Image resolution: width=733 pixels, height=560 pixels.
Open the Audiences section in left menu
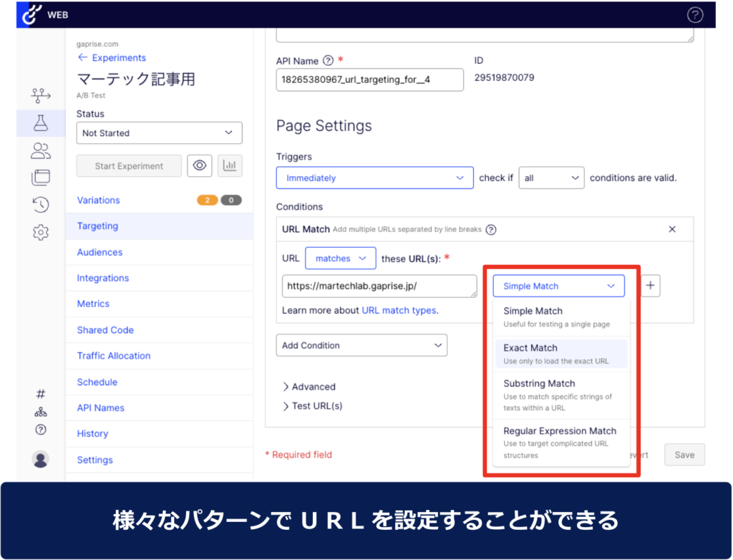click(99, 252)
